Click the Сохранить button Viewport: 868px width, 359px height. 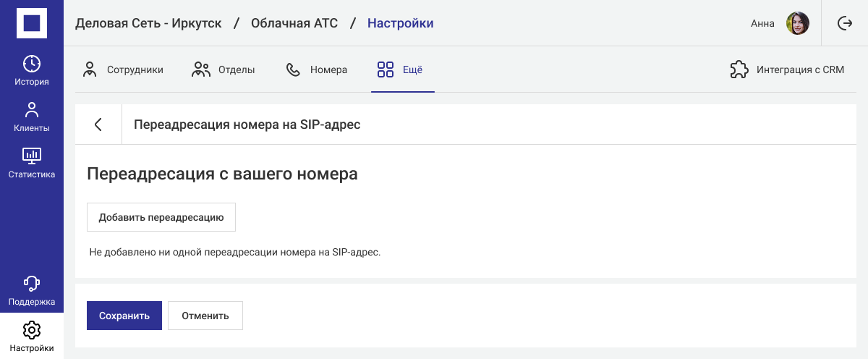pyautogui.click(x=124, y=316)
